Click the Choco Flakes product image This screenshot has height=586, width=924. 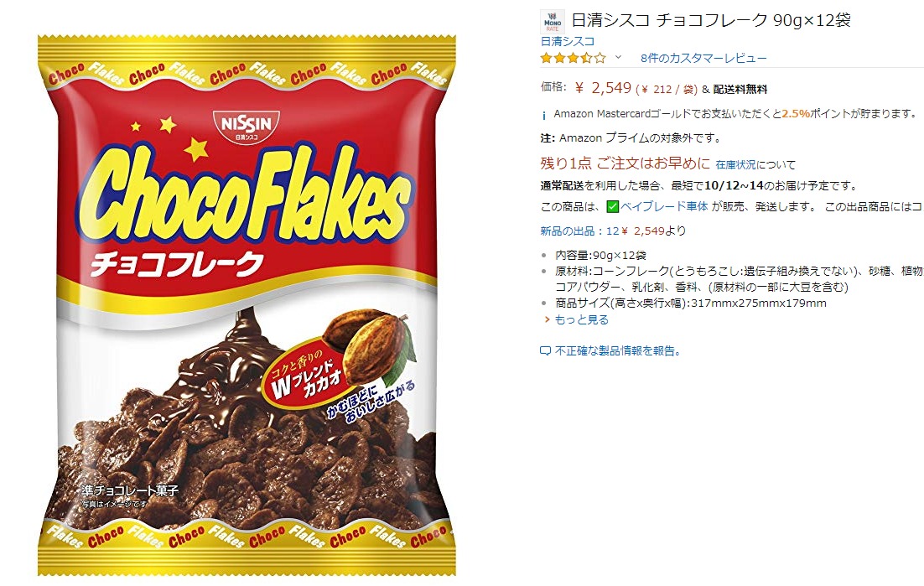(x=247, y=305)
